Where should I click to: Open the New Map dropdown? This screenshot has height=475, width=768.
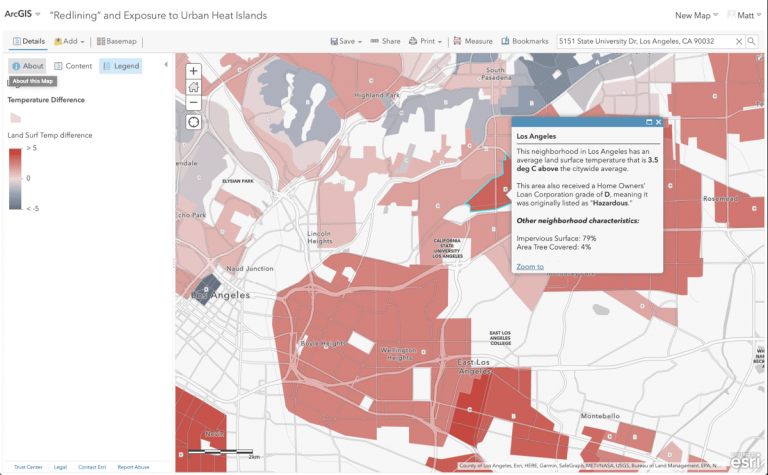tap(696, 15)
